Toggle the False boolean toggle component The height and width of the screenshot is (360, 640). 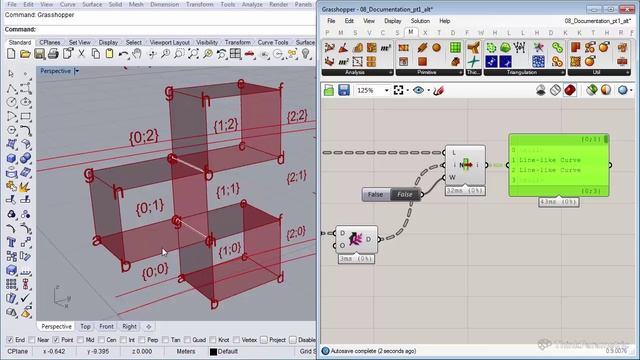click(x=391, y=194)
